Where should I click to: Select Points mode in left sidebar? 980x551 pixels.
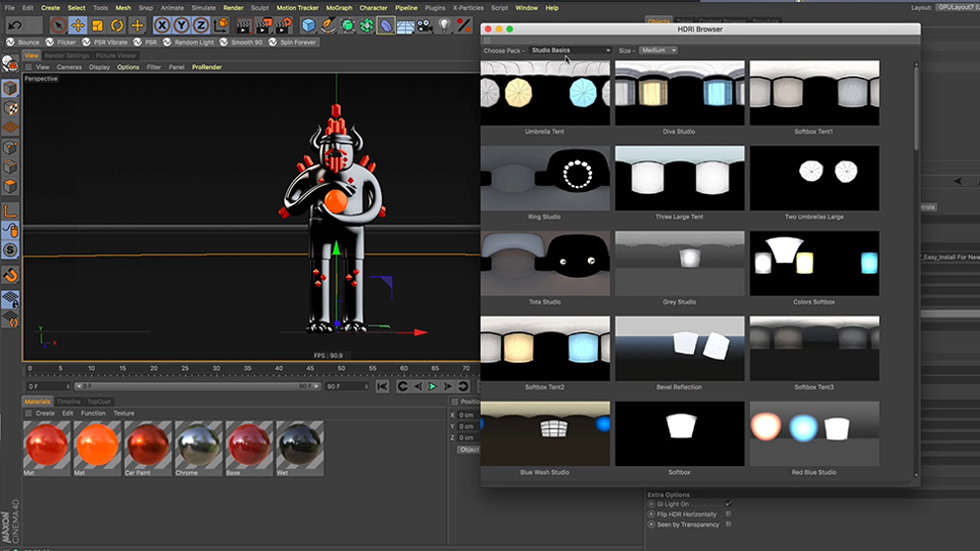click(10, 148)
